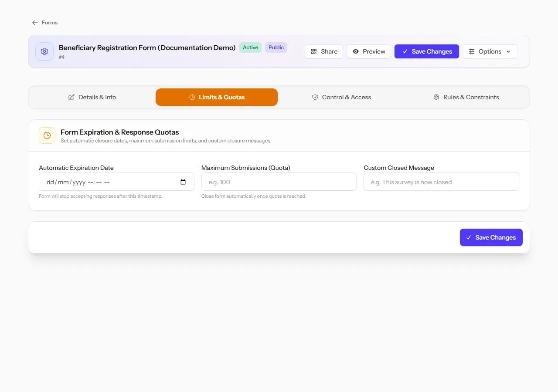Click the Maximum Submissions quota input

coord(279,182)
